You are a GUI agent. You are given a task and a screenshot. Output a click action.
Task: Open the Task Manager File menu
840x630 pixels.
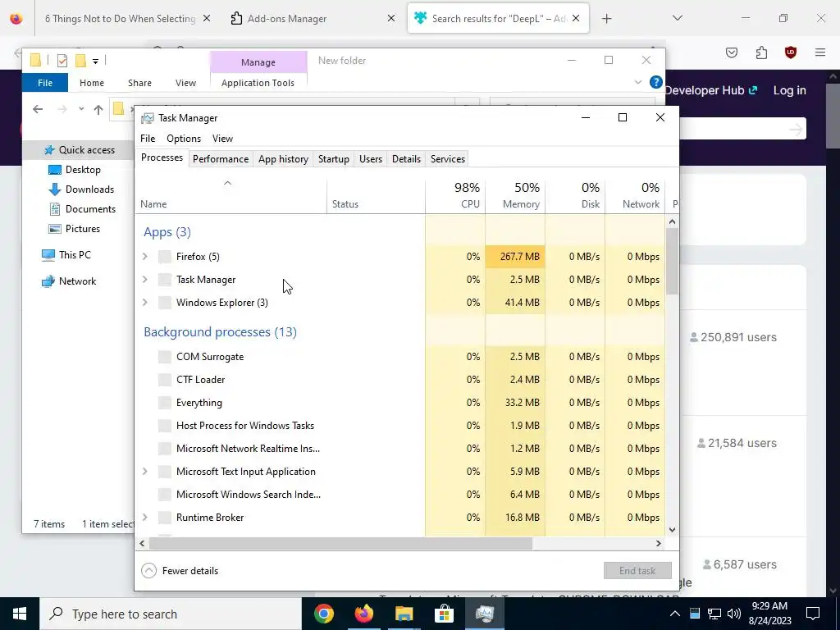coord(148,139)
